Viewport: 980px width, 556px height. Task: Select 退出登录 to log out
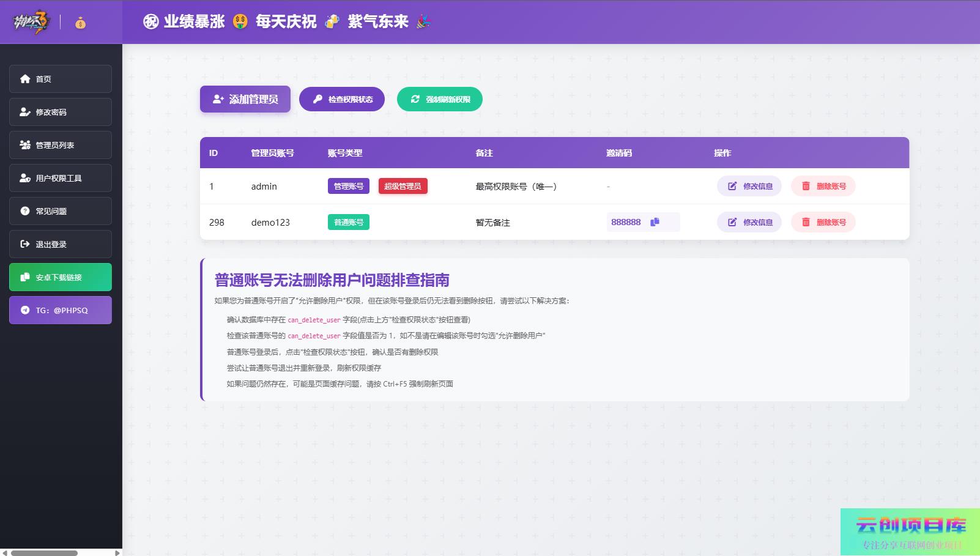click(60, 244)
